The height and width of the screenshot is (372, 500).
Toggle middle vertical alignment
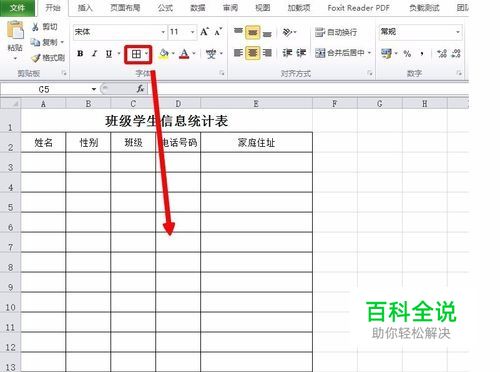(253, 32)
